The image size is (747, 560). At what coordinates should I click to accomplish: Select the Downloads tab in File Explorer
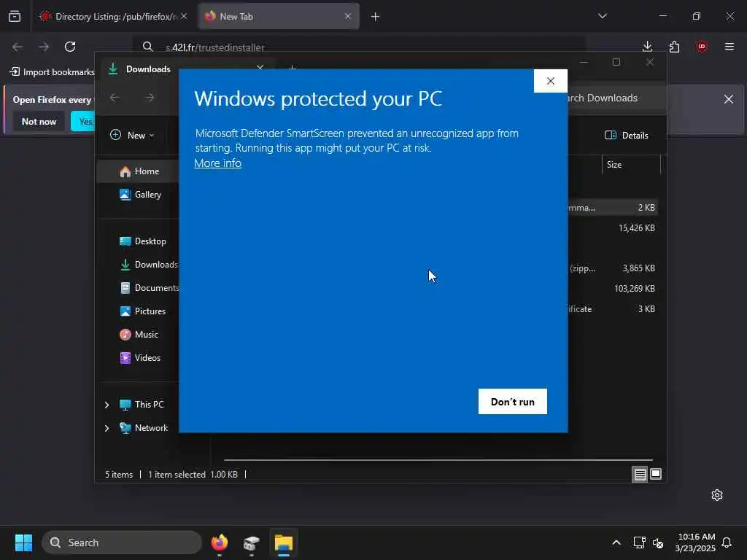coord(147,69)
